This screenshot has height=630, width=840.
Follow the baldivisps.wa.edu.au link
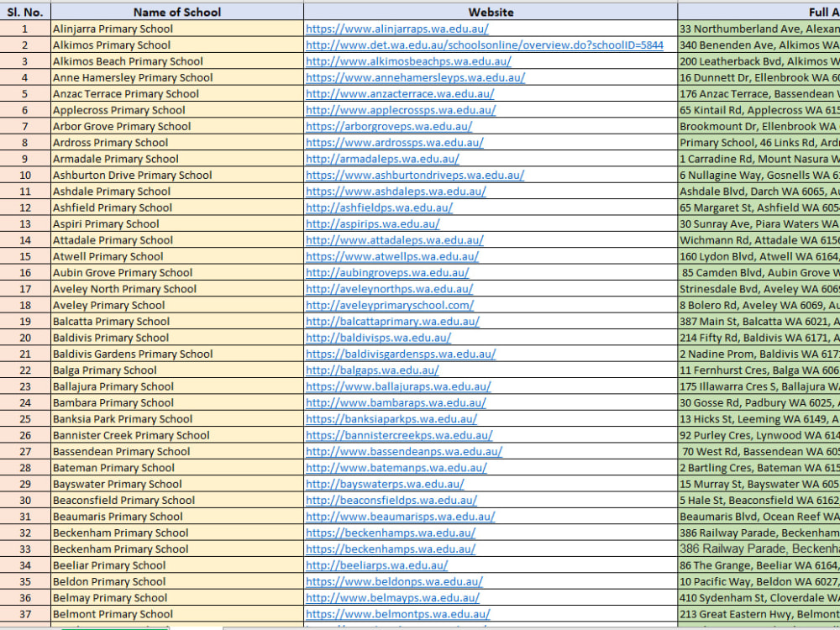(378, 338)
